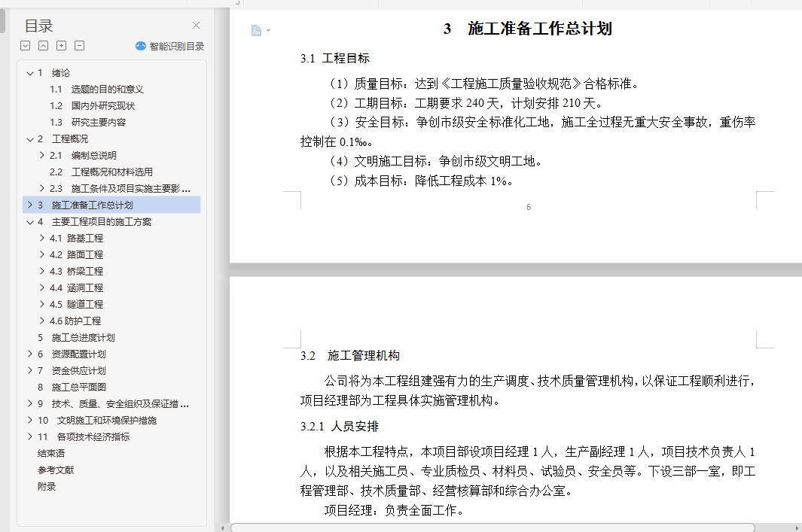Open 7 资金供应计划 heading

click(72, 370)
